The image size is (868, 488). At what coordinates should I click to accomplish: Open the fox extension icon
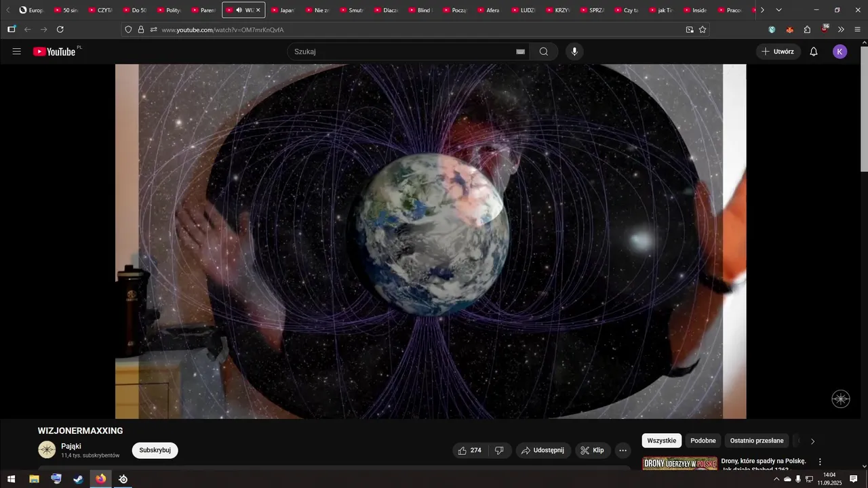coord(789,30)
